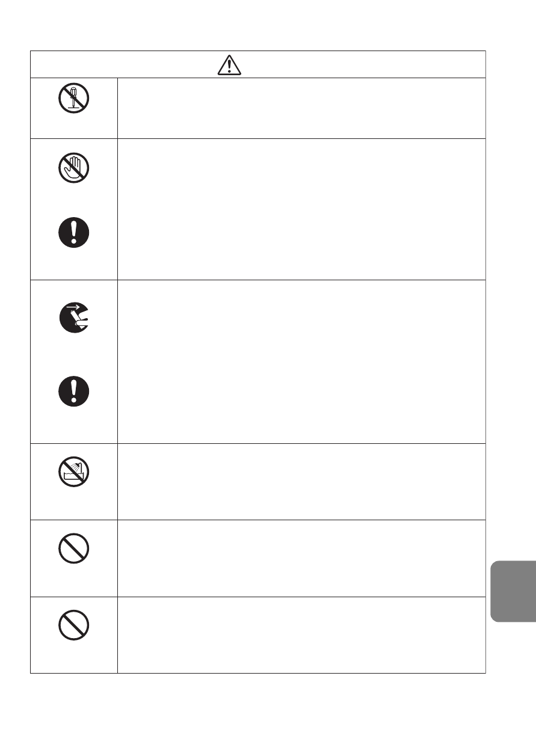Select the no-disassembly screwdriver prohibition icon
This screenshot has height=756, width=536.
[74, 99]
